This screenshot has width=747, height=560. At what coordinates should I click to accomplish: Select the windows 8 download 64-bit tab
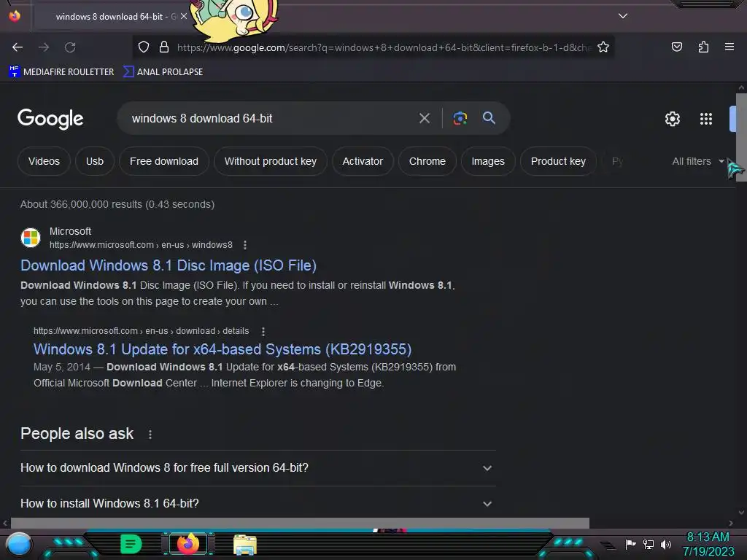point(112,17)
